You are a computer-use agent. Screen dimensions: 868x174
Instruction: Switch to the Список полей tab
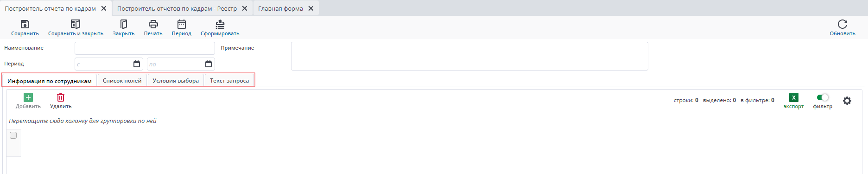(x=122, y=81)
